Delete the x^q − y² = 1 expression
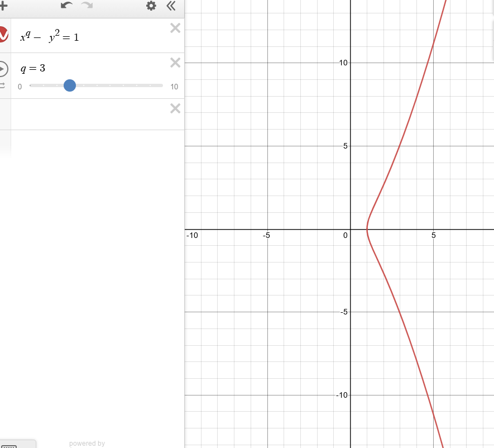Image resolution: width=494 pixels, height=448 pixels. [175, 28]
